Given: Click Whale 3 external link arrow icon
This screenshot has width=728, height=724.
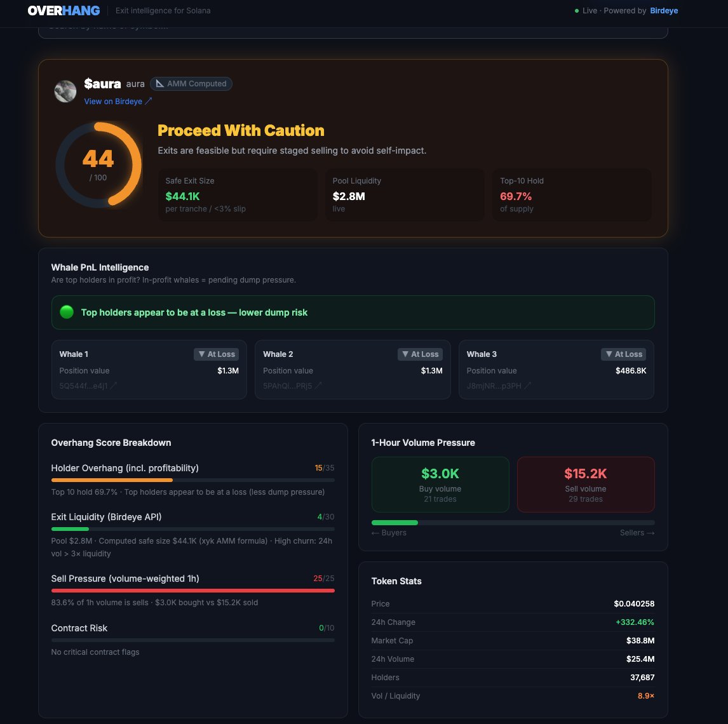Looking at the screenshot, I should [x=527, y=385].
